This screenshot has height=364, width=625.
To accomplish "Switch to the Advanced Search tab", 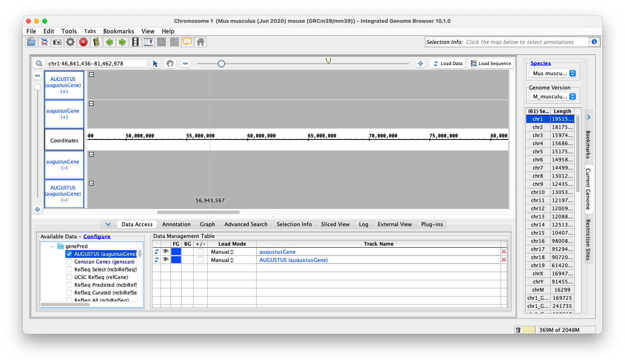I will pos(246,225).
